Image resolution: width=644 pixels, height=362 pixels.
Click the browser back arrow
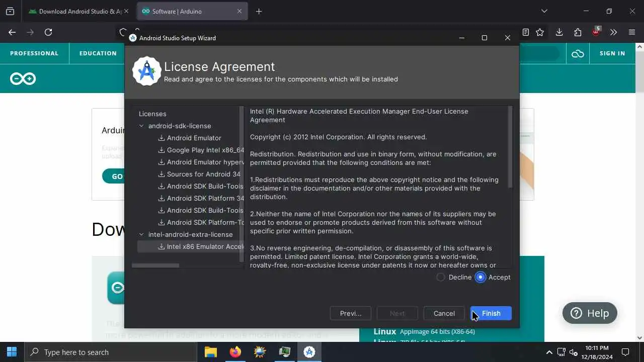(12, 32)
